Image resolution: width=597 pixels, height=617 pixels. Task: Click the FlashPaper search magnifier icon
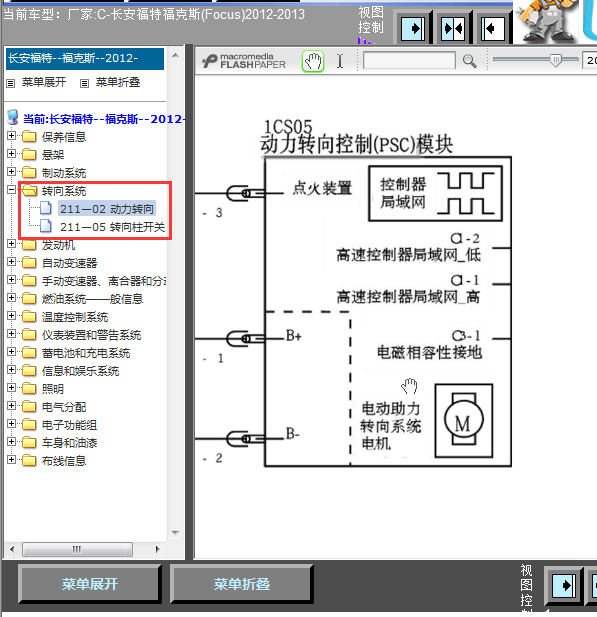(x=469, y=61)
